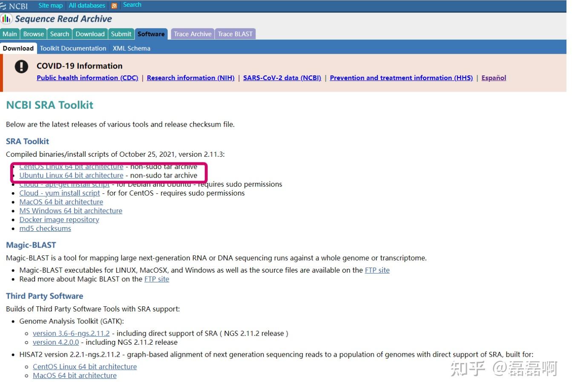
Task: Open the Search tab
Action: (x=60, y=34)
